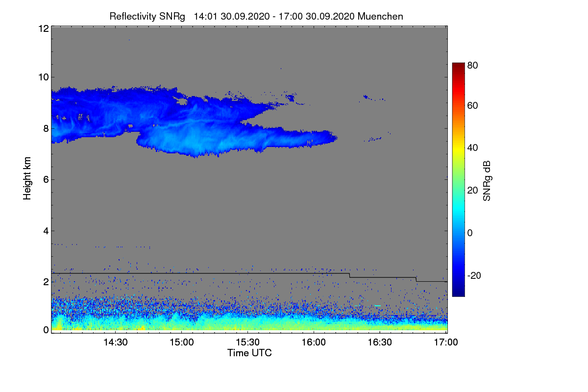
Task: Click the 'SNRg dB' colorbar label
Action: [x=487, y=181]
